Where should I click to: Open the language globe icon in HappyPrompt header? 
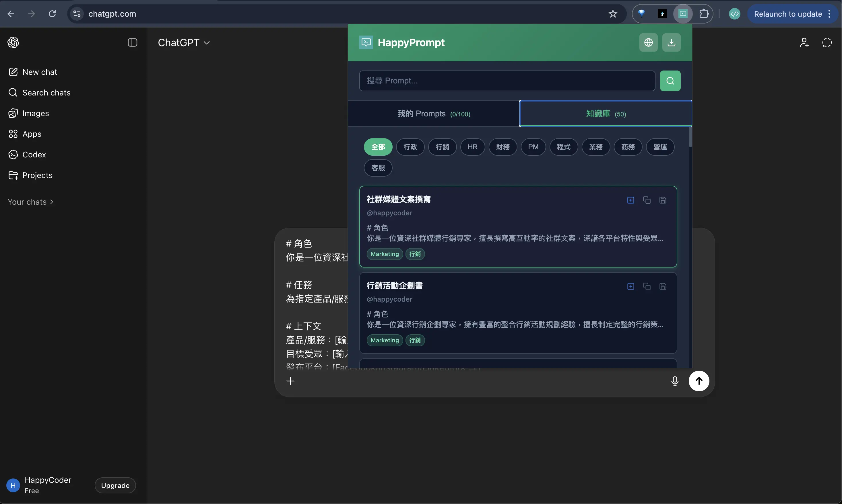pos(648,42)
